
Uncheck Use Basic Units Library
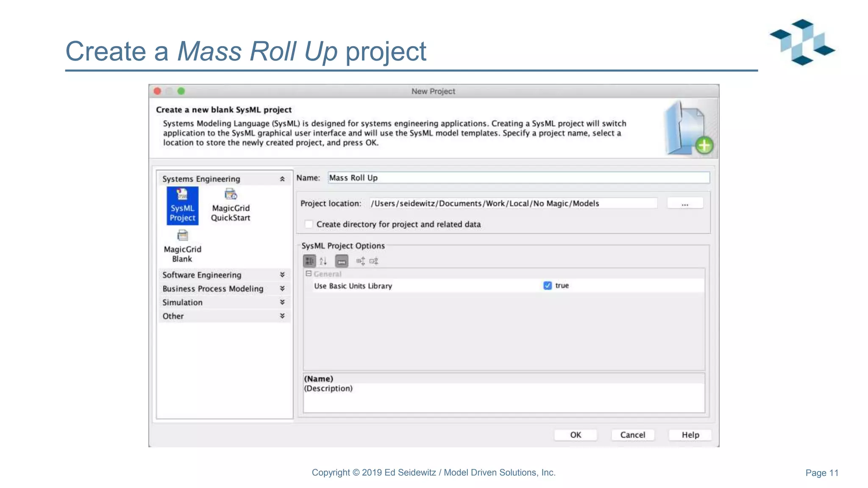pyautogui.click(x=548, y=286)
